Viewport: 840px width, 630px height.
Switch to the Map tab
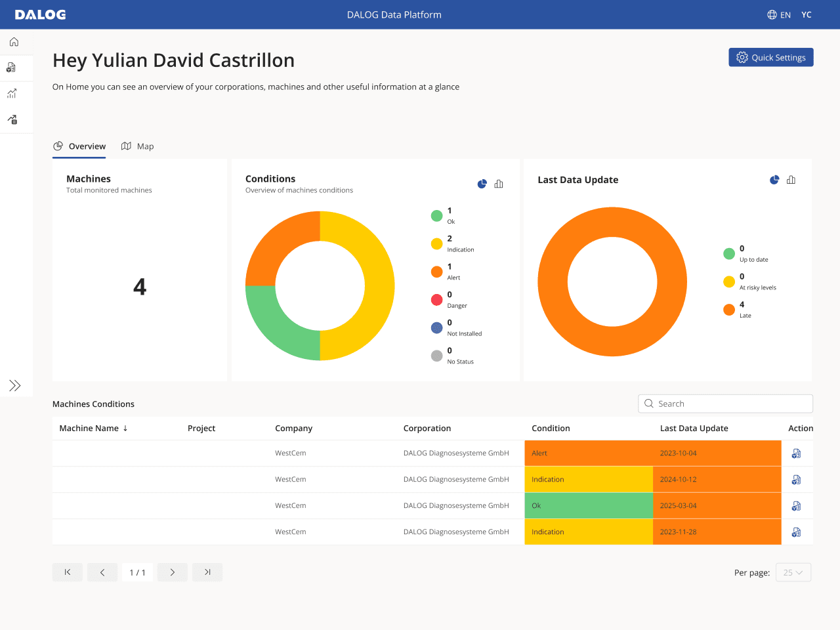click(138, 146)
